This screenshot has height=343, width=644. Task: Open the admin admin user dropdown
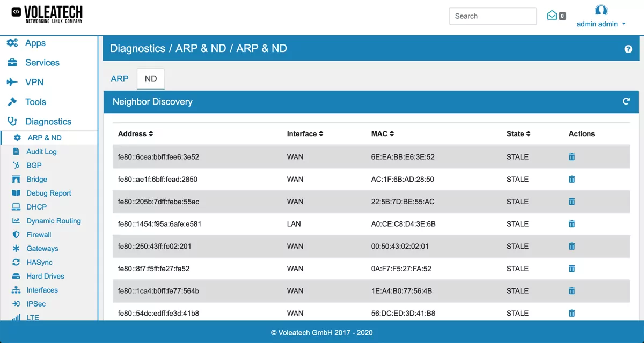click(601, 24)
